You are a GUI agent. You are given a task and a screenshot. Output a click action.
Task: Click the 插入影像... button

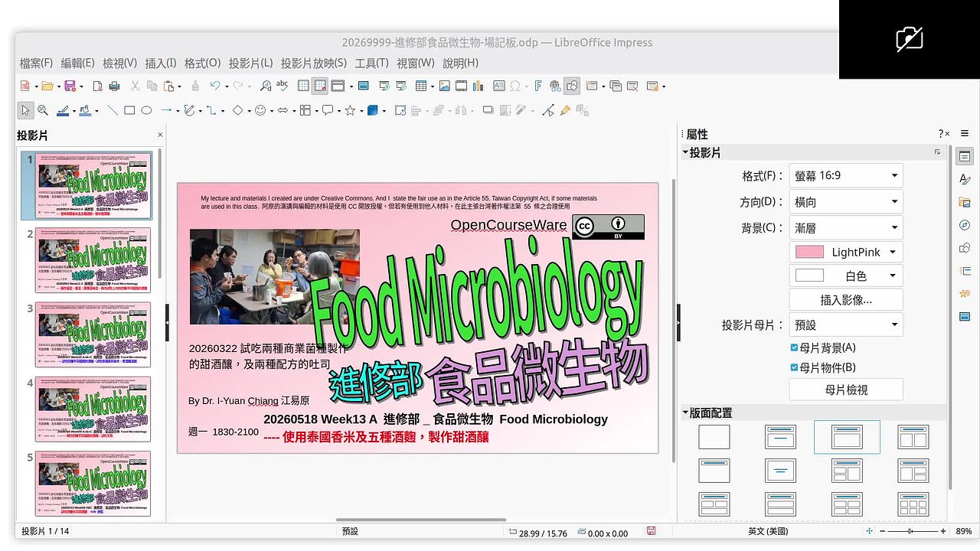point(846,300)
